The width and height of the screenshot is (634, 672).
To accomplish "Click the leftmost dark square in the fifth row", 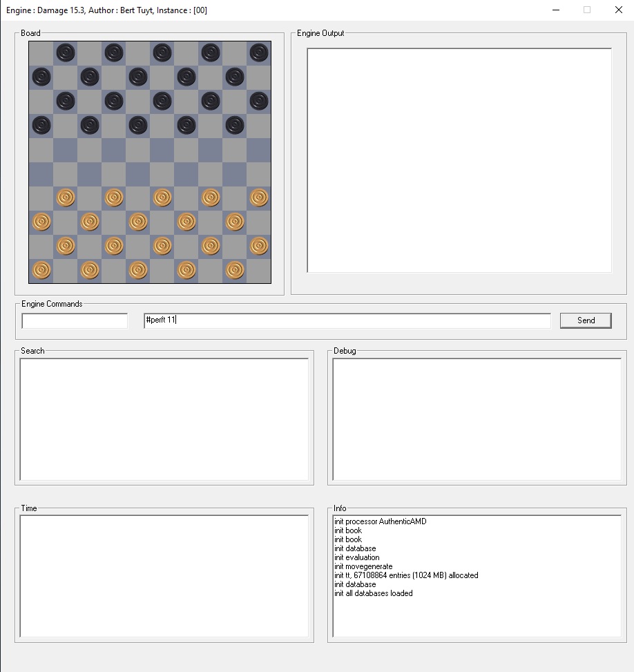I will click(x=66, y=150).
